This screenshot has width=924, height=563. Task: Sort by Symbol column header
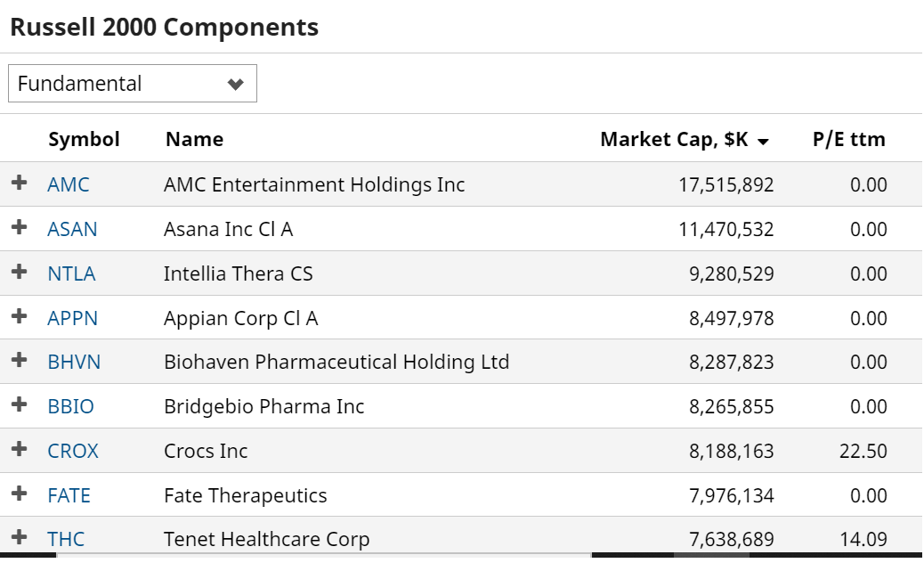click(84, 139)
